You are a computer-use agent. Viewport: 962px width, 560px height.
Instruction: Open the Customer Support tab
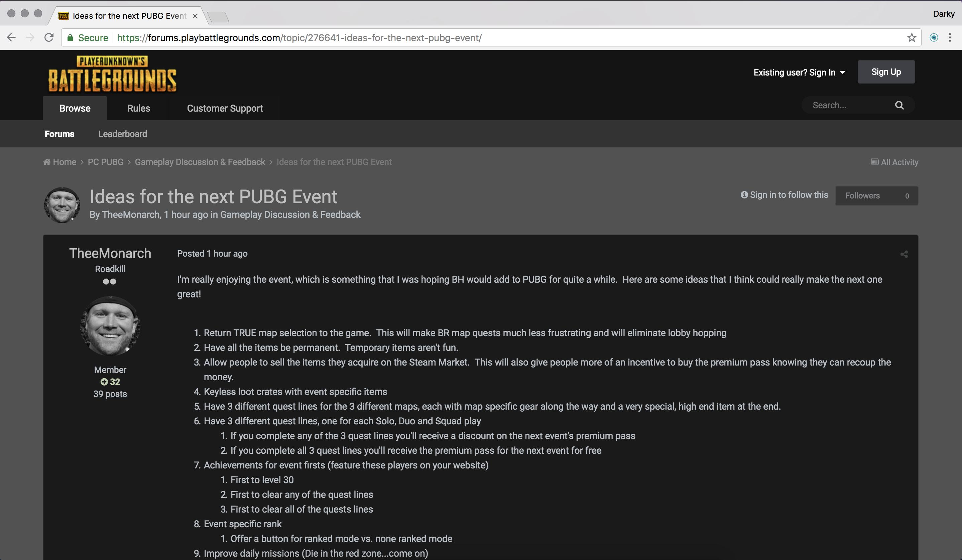point(225,108)
